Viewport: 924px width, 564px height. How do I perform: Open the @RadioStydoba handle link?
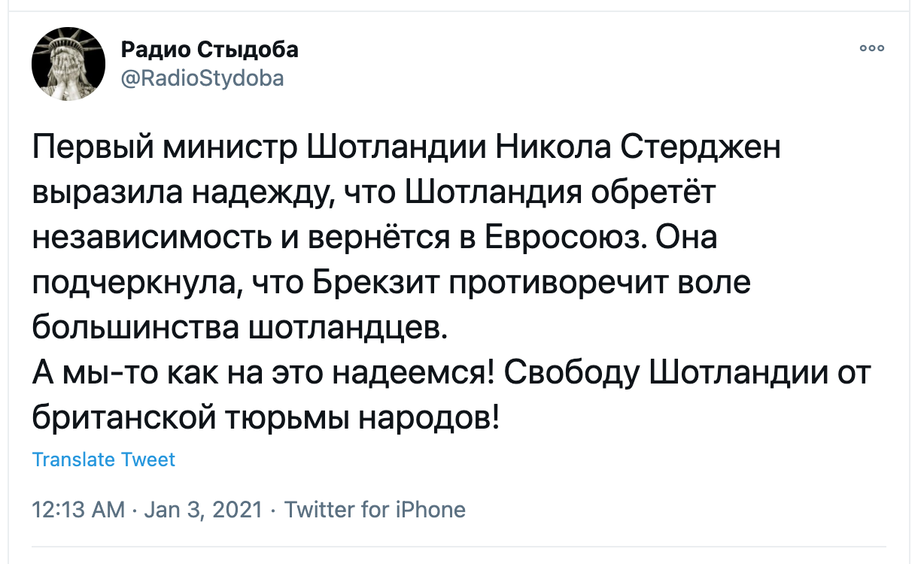pyautogui.click(x=202, y=77)
